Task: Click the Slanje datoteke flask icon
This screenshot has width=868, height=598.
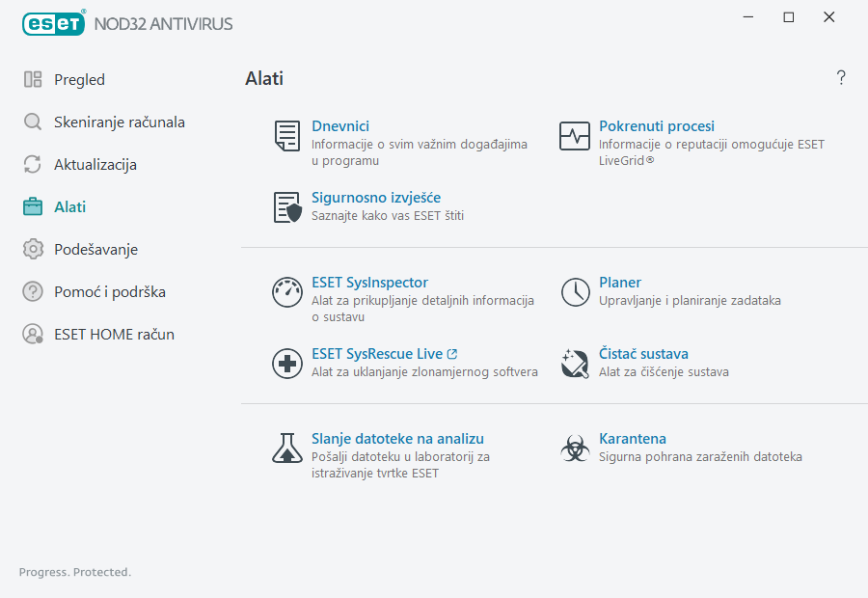Action: click(286, 448)
